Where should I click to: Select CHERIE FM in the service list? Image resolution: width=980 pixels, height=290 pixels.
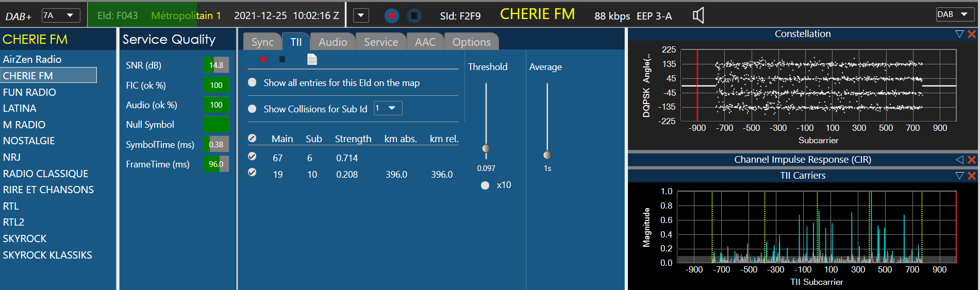pos(48,75)
